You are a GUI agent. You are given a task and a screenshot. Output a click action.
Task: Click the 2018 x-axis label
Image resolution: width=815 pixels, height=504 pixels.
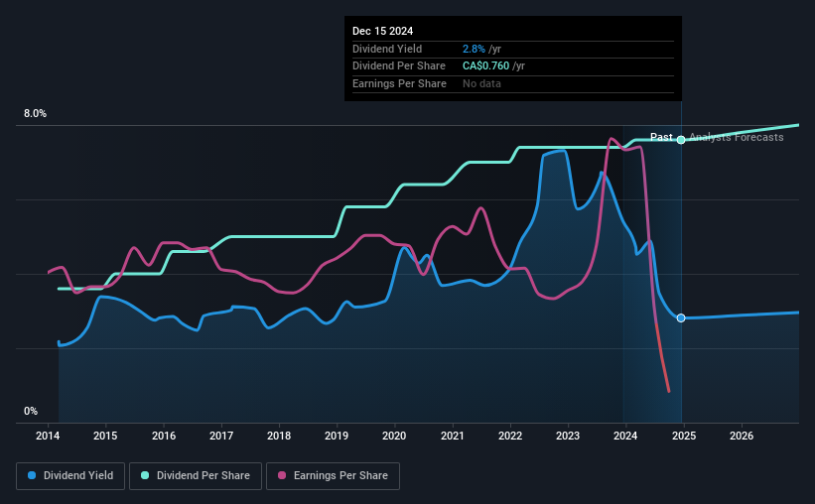[x=279, y=436]
